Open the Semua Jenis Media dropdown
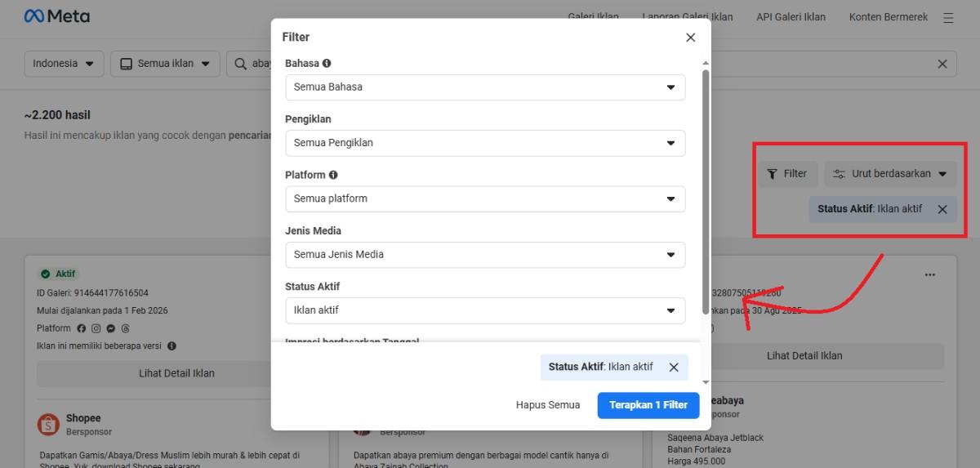This screenshot has height=468, width=980. click(485, 254)
